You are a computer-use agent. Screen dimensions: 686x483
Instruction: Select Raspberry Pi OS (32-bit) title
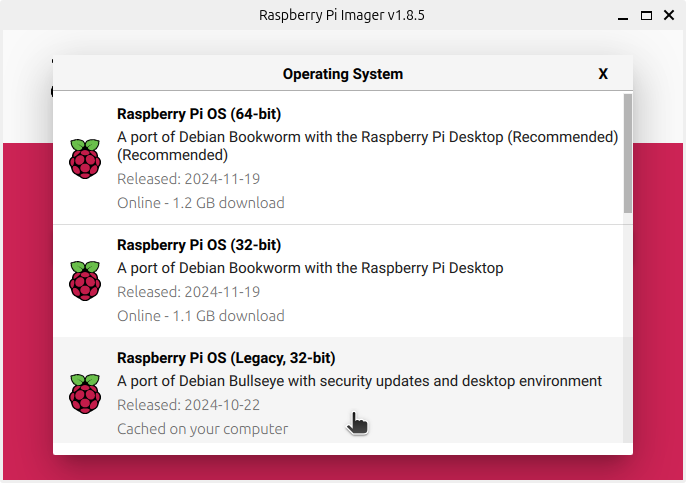199,245
